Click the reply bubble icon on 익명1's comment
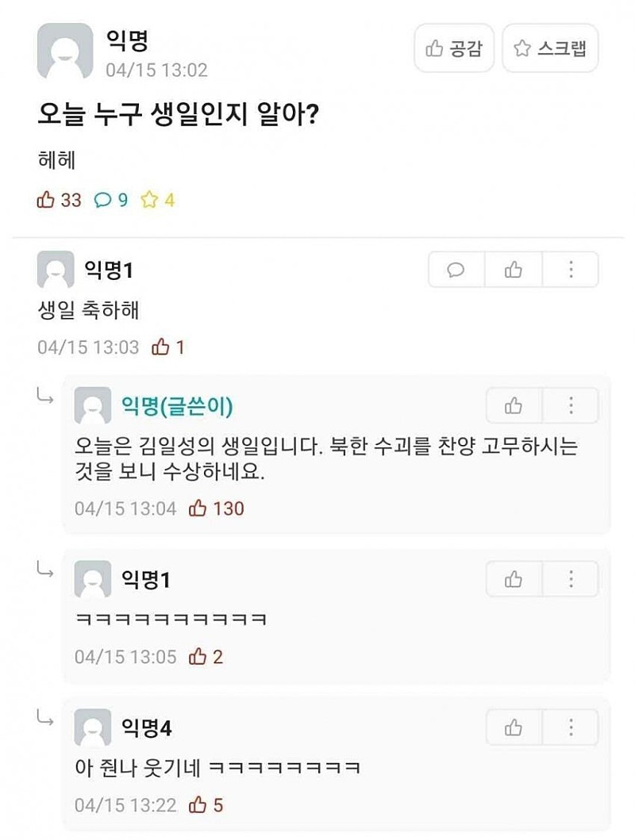This screenshot has width=635, height=840. click(456, 270)
